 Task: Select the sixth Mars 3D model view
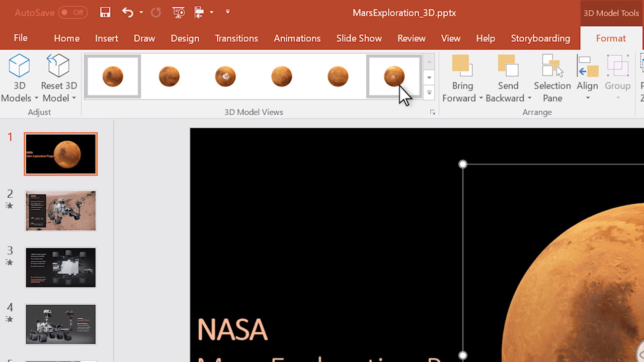(394, 76)
